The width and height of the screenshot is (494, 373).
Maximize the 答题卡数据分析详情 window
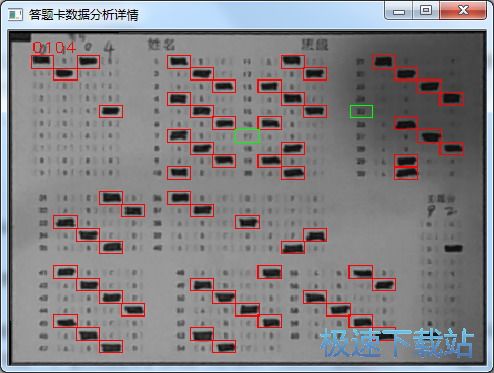[x=426, y=11]
